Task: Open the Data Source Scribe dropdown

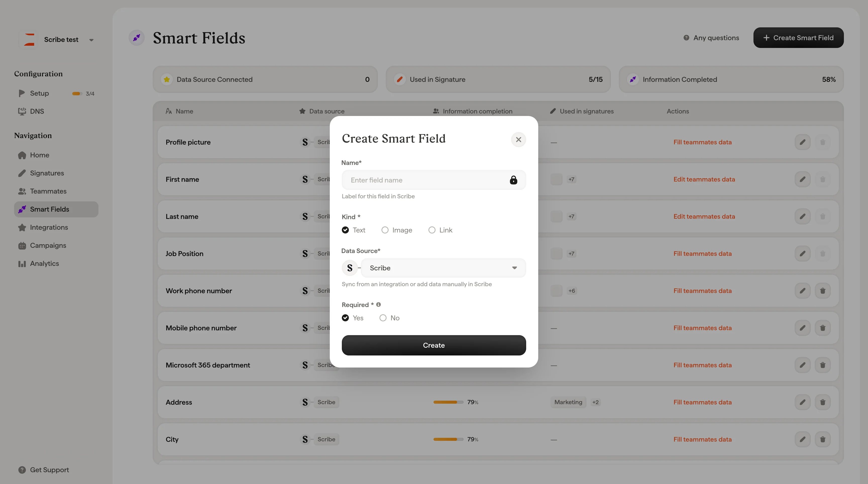Action: point(443,268)
